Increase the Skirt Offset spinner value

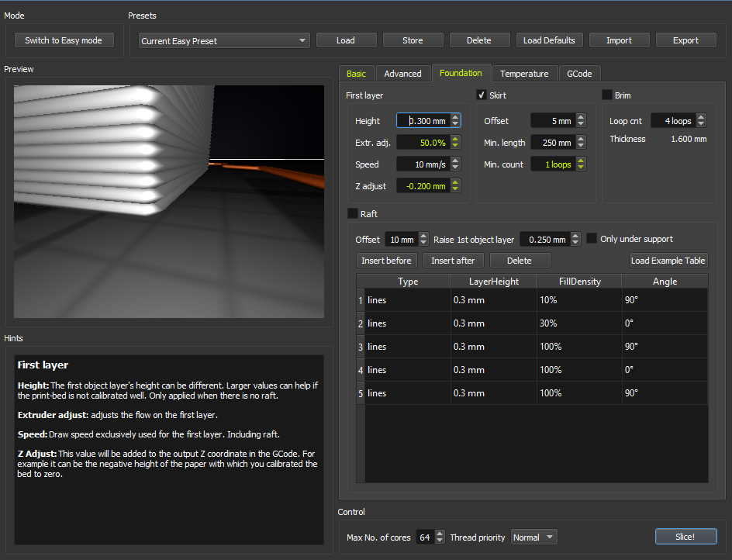coord(581,117)
